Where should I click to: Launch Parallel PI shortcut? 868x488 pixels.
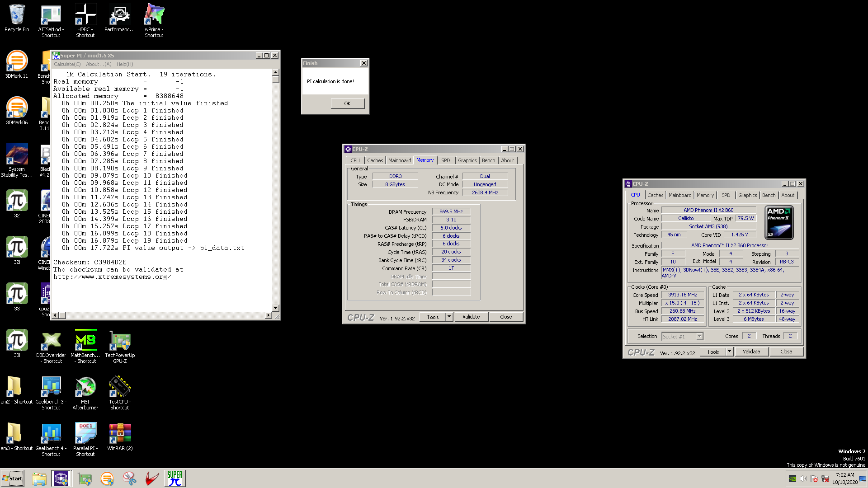[85, 439]
